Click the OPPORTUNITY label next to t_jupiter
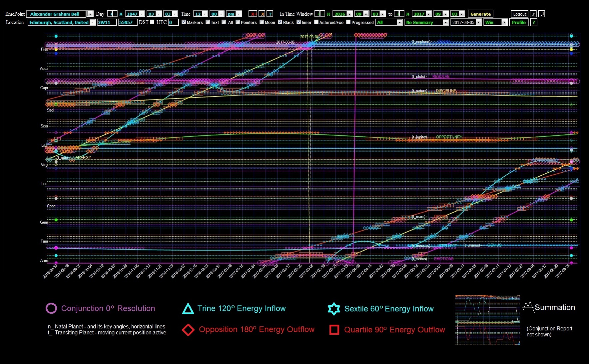 click(x=449, y=137)
